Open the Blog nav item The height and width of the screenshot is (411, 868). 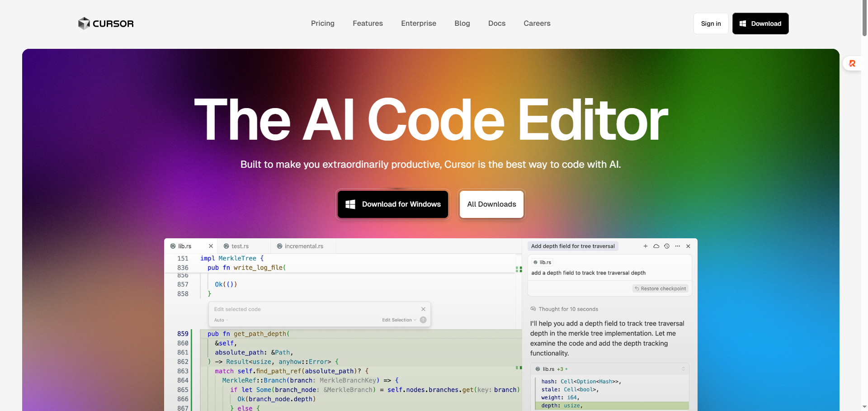[462, 24]
